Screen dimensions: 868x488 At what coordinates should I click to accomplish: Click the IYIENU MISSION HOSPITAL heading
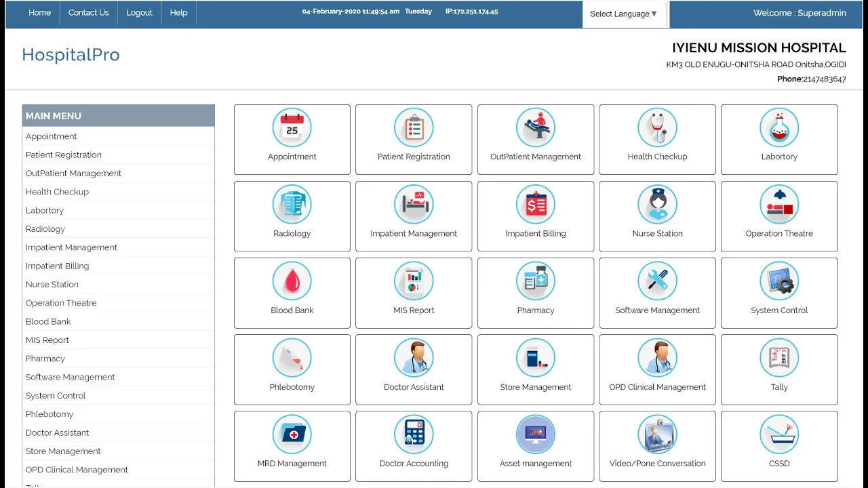759,48
